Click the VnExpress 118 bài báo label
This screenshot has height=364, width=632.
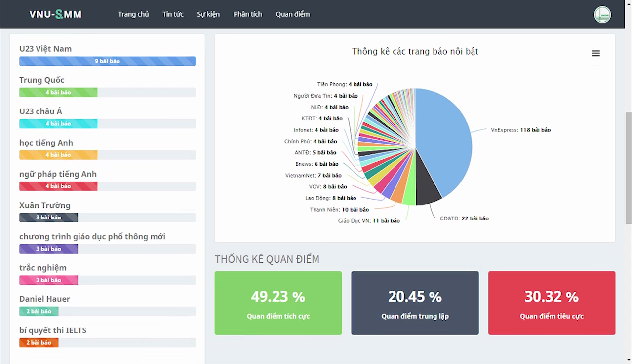tap(520, 130)
